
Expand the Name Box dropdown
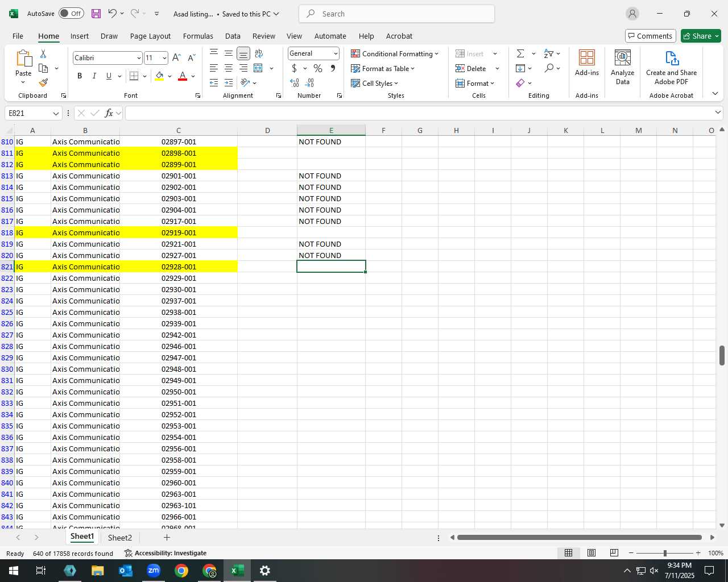56,113
